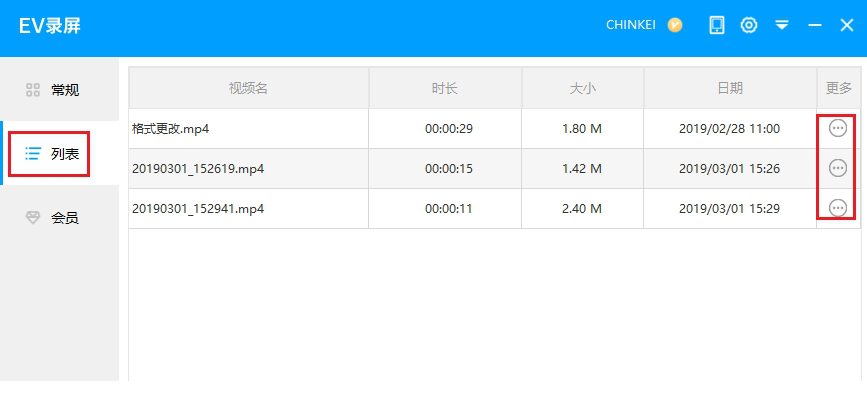Sort by 日期 column header
Image resolution: width=867 pixels, height=396 pixels.
pyautogui.click(x=730, y=88)
